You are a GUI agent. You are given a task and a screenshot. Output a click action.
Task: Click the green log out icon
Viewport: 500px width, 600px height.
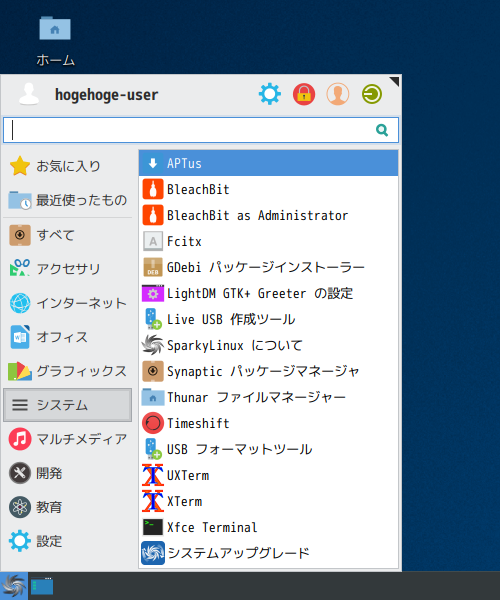tap(371, 94)
